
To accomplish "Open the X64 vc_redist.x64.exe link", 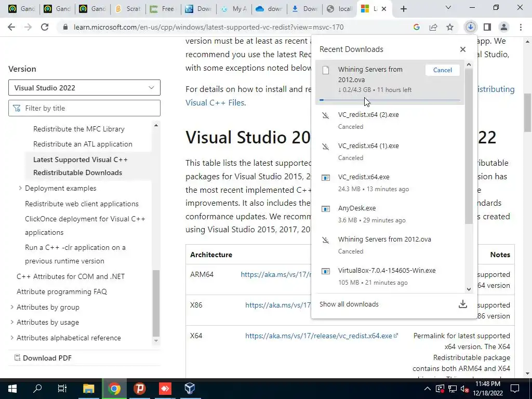I will coord(321,336).
